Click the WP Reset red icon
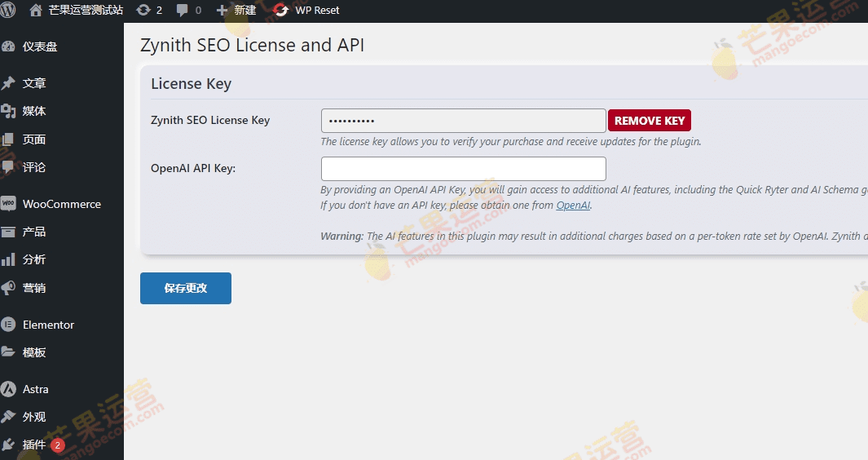 [280, 10]
